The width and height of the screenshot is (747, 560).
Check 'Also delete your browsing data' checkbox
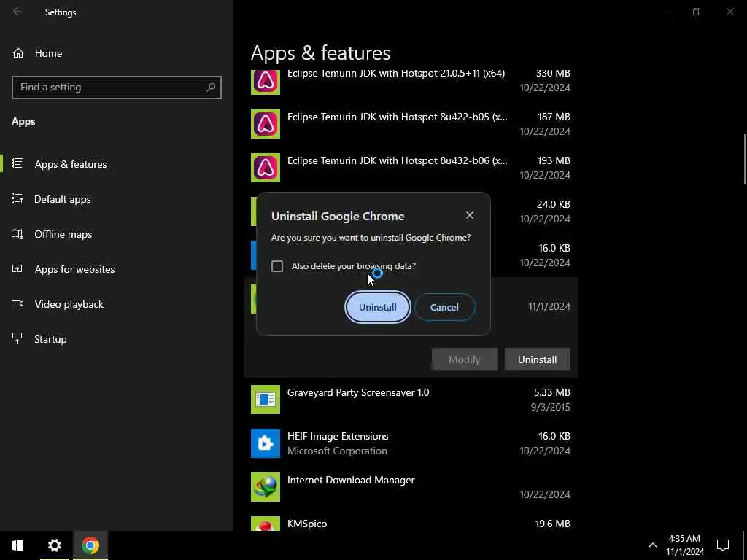[x=277, y=266]
